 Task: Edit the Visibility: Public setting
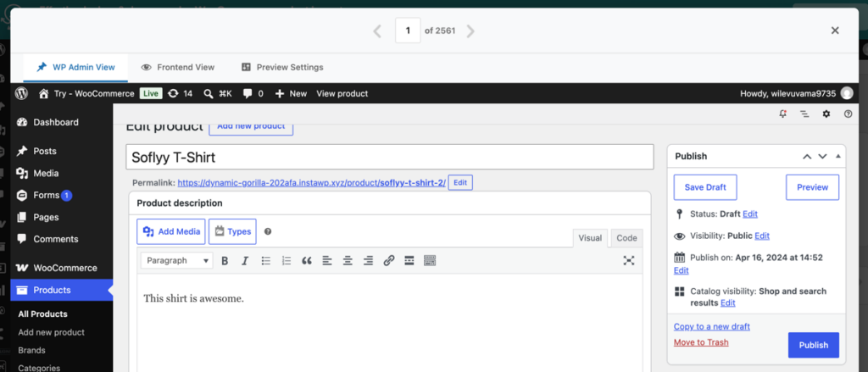tap(762, 236)
